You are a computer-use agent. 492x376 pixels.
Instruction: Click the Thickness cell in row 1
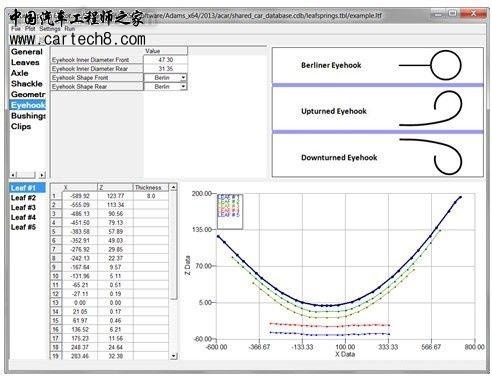point(151,196)
